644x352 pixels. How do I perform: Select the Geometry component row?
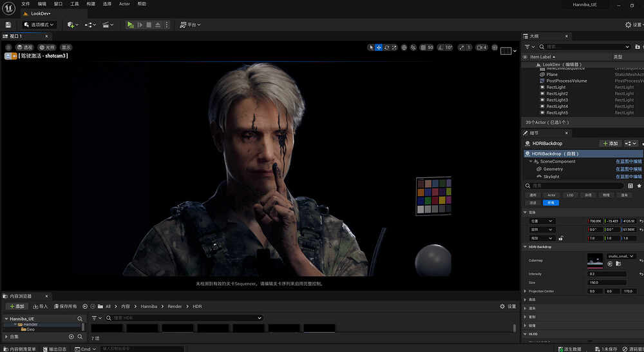click(x=553, y=169)
